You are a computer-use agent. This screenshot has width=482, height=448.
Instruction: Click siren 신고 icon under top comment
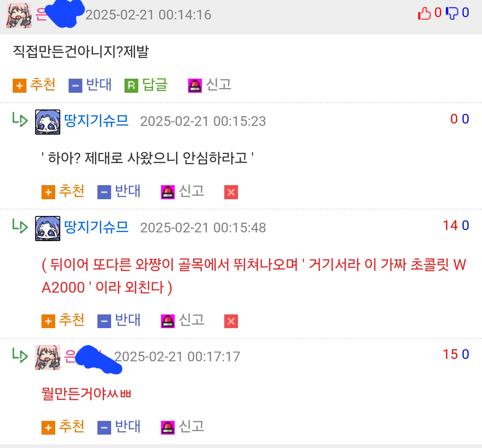pyautogui.click(x=195, y=86)
